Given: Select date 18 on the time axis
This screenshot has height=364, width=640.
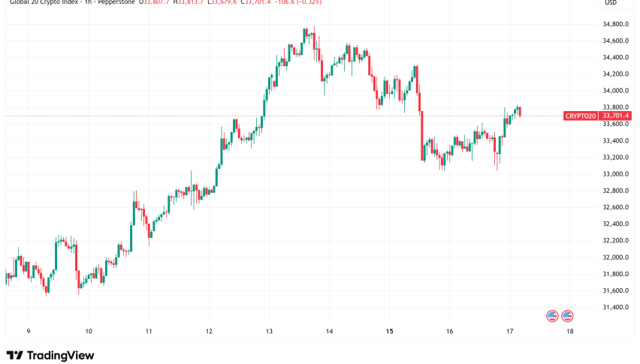Looking at the screenshot, I should point(570,332).
